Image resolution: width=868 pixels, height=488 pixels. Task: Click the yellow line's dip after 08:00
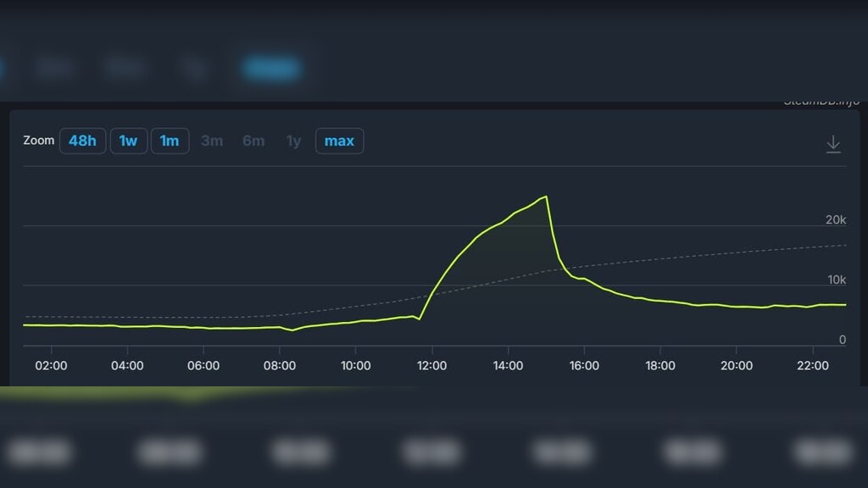pyautogui.click(x=292, y=330)
